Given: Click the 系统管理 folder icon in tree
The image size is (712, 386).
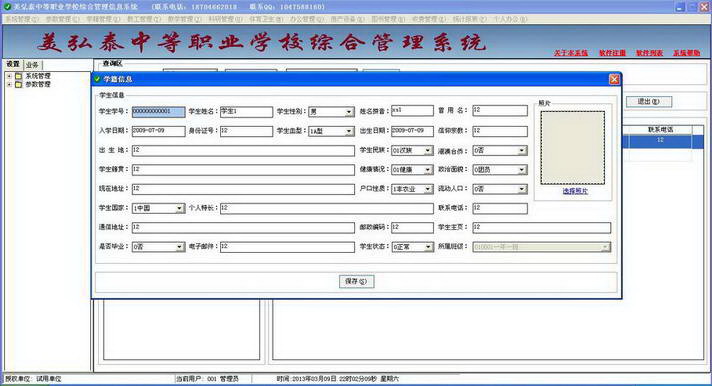Looking at the screenshot, I should pos(19,76).
